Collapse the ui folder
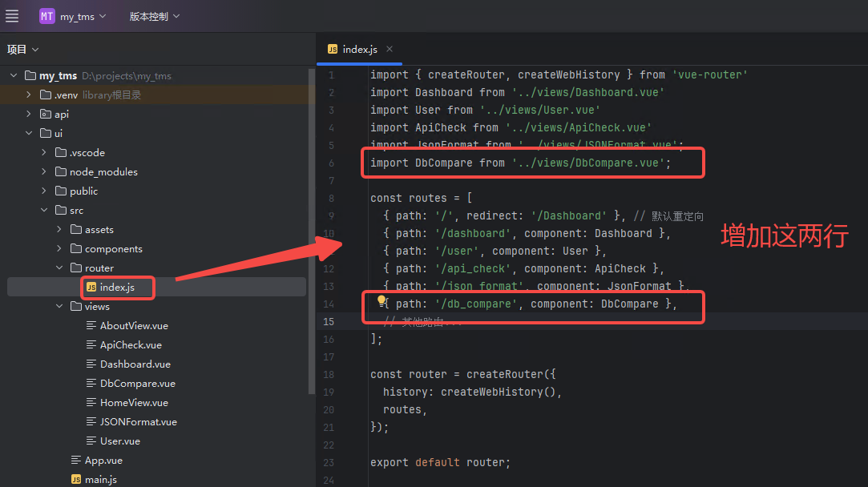The image size is (868, 487). pyautogui.click(x=29, y=134)
